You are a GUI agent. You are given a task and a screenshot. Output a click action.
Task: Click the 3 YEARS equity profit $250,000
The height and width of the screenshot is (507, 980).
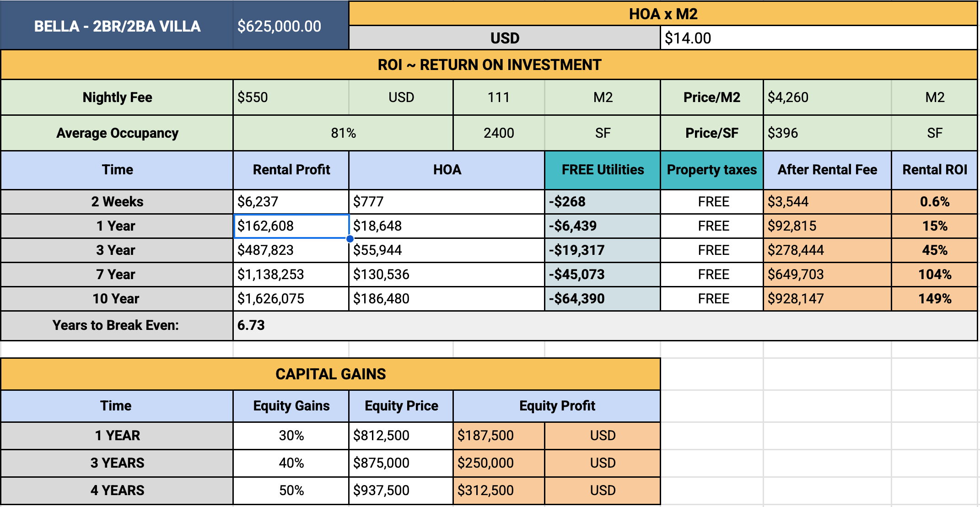click(x=498, y=463)
